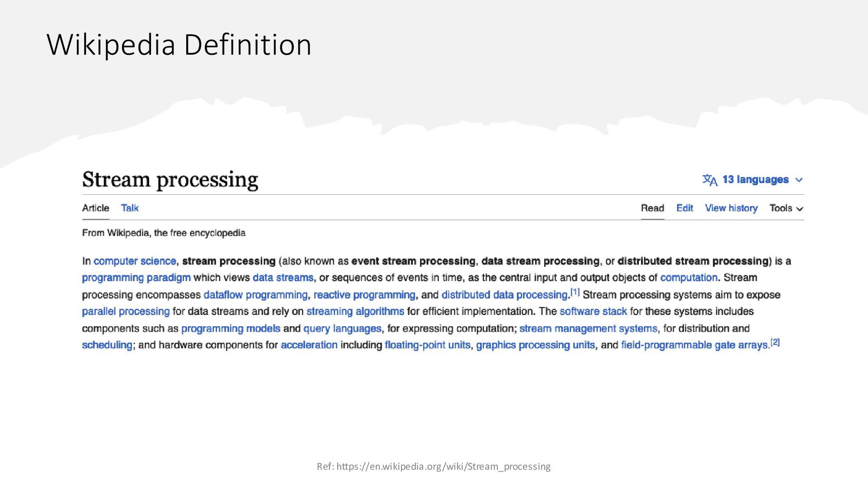The height and width of the screenshot is (488, 868).
Task: Open the View history tab
Action: [x=731, y=208]
